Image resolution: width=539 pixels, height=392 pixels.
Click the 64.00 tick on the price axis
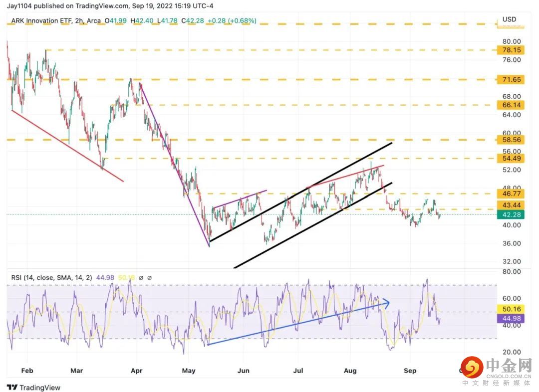click(512, 115)
